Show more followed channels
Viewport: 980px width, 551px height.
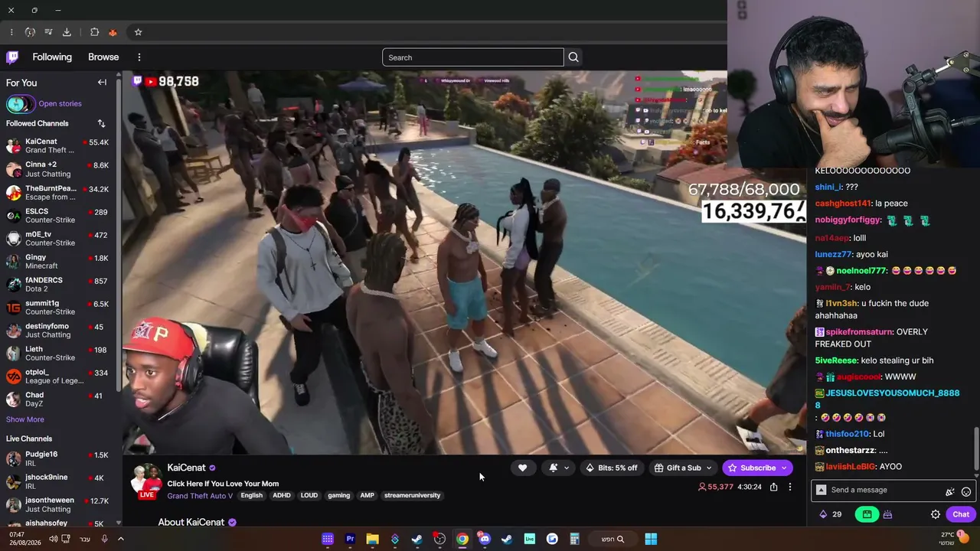(25, 419)
